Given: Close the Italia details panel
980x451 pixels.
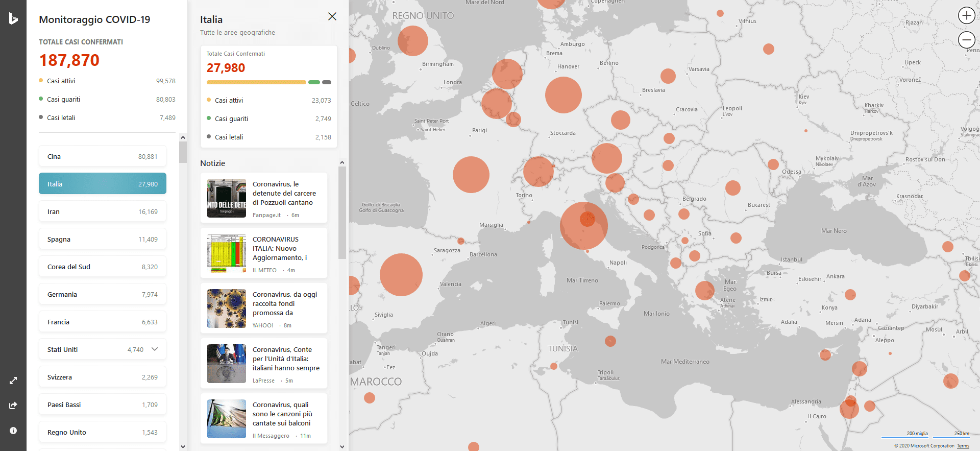Looking at the screenshot, I should [x=332, y=16].
